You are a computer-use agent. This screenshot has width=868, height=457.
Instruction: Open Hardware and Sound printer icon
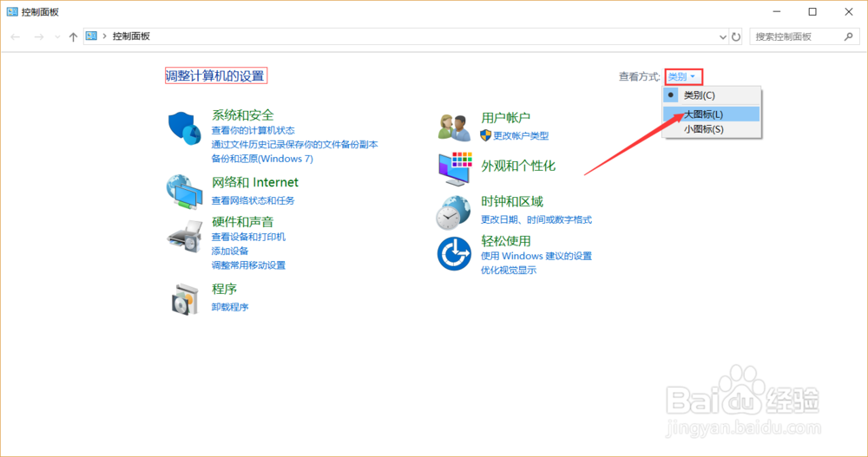click(185, 236)
